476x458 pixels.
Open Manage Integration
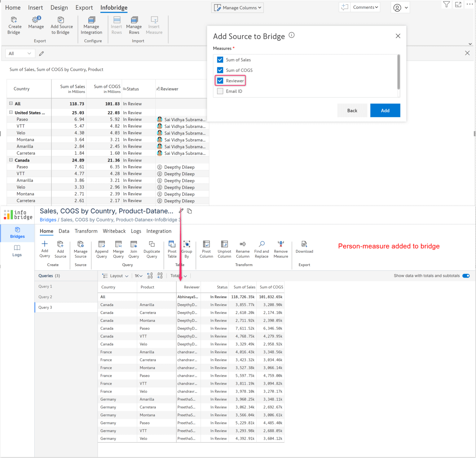tap(91, 25)
